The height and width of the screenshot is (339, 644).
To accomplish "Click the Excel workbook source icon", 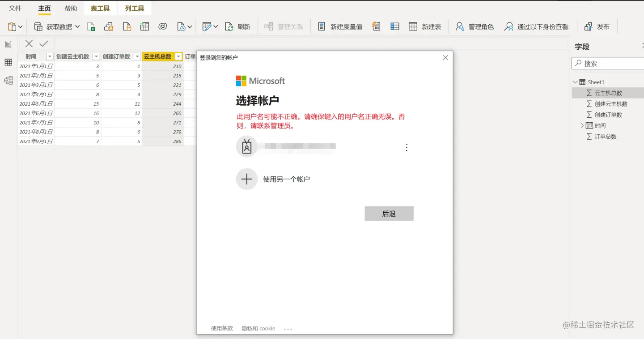I will pos(91,27).
